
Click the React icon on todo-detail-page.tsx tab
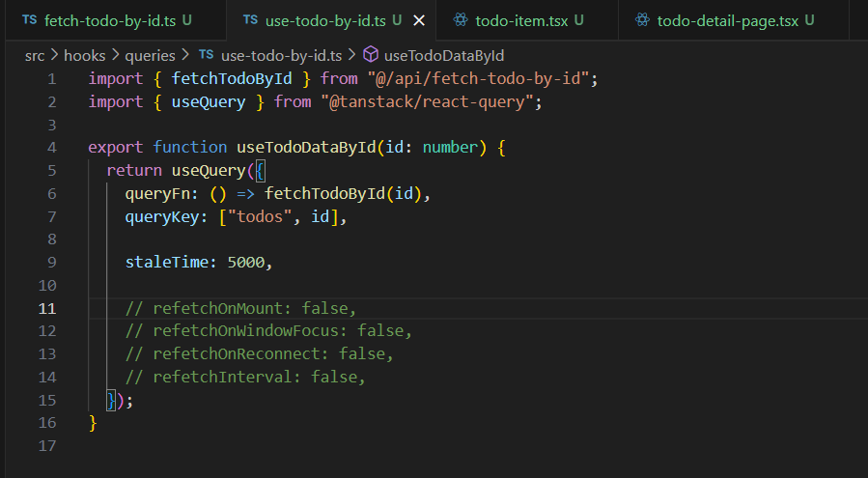[641, 19]
